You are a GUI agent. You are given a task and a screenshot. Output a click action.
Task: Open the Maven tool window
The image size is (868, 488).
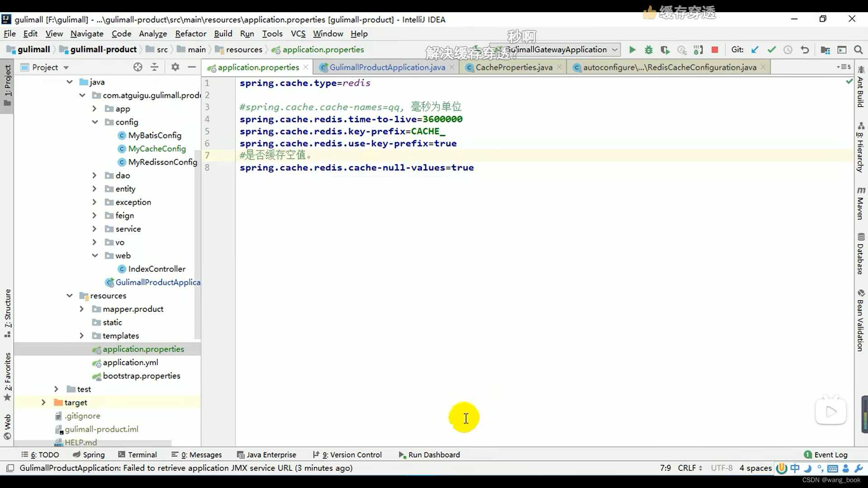(860, 203)
